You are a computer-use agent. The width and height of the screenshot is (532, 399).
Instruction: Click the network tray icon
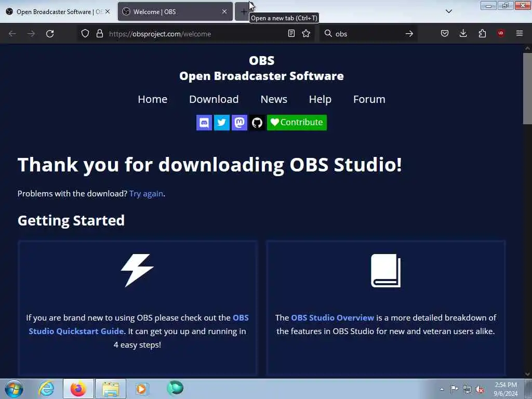point(467,390)
